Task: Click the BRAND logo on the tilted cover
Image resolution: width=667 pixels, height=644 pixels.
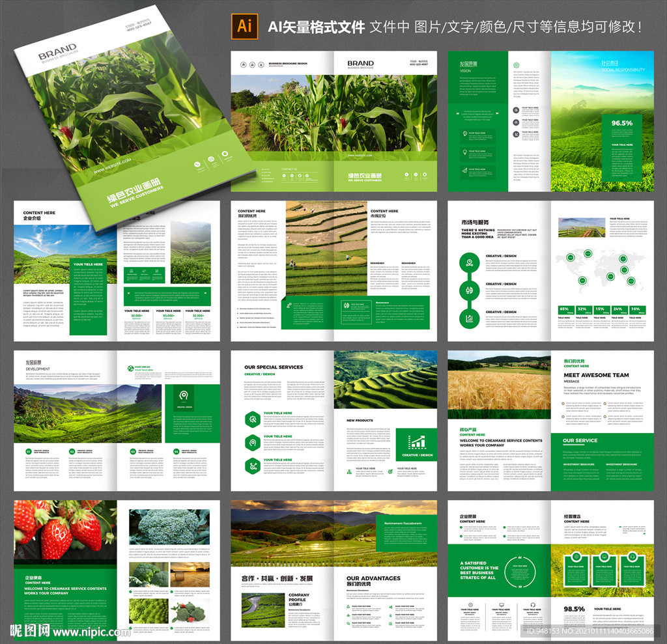Action: click(58, 52)
